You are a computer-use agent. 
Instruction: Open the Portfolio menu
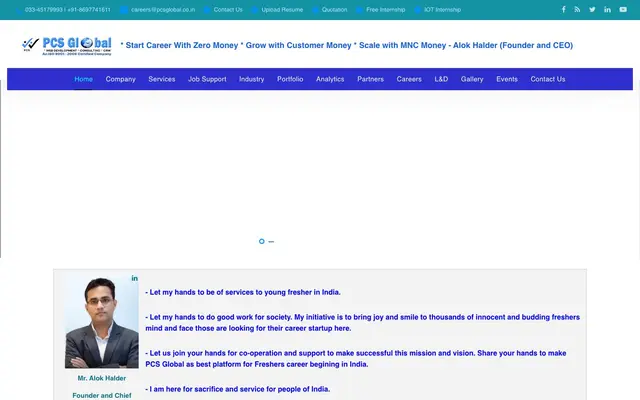(290, 79)
